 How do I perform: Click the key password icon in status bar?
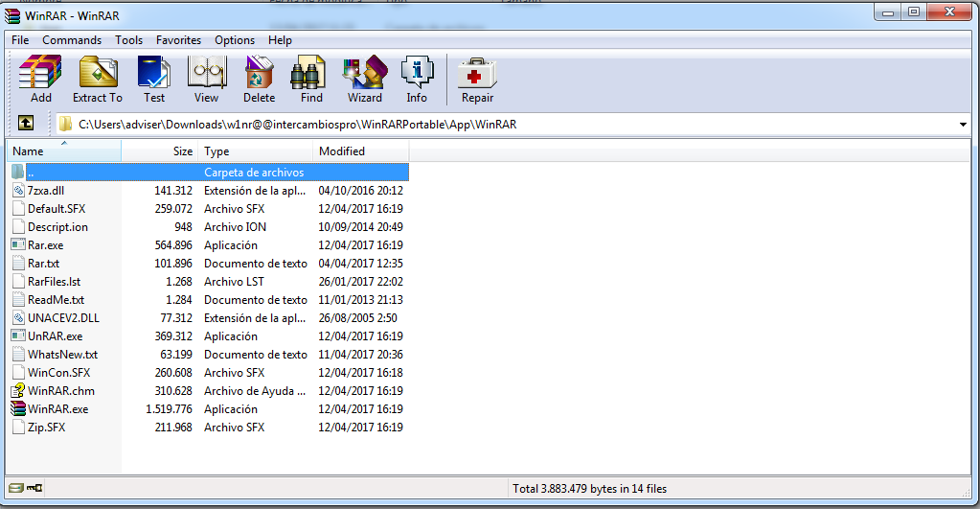click(34, 488)
